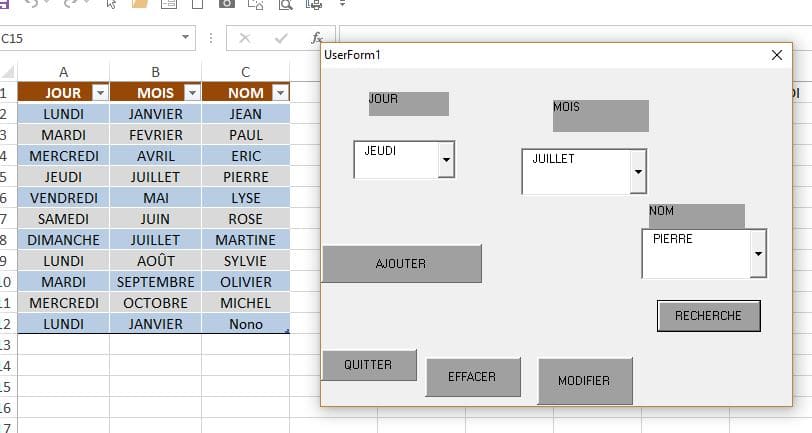
Task: Click into the PIERRE combo box field in UserForm1
Action: (x=697, y=254)
